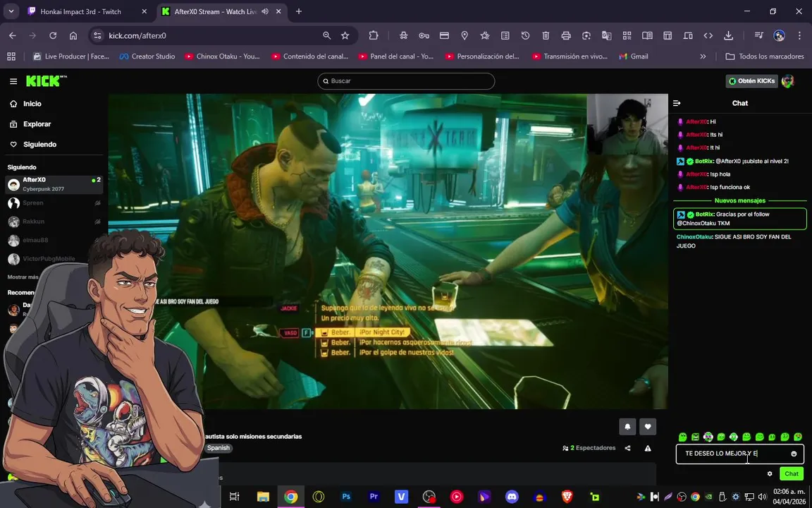This screenshot has width=812, height=508.
Task: Open chat settings gear
Action: click(770, 474)
